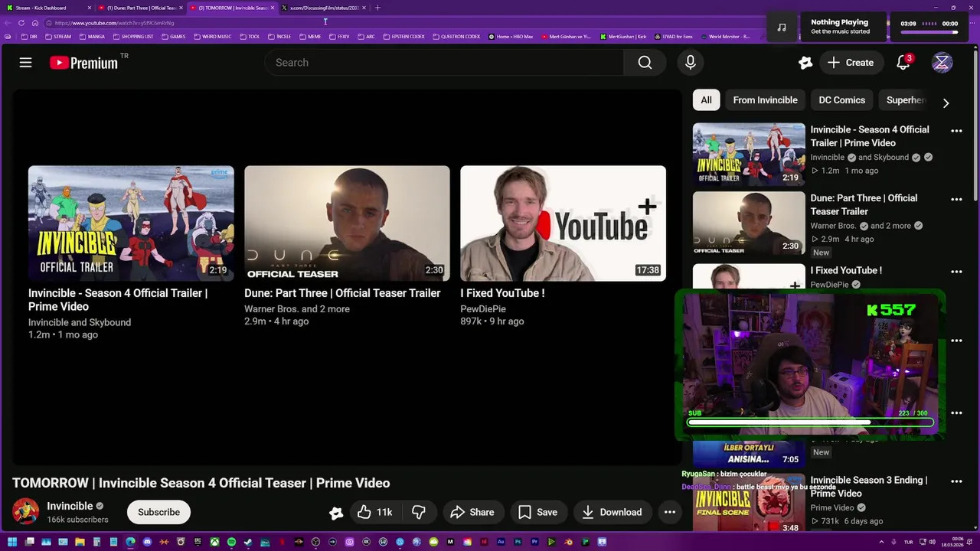The height and width of the screenshot is (551, 980).
Task: Open Discord from the taskbar
Action: pos(147,542)
